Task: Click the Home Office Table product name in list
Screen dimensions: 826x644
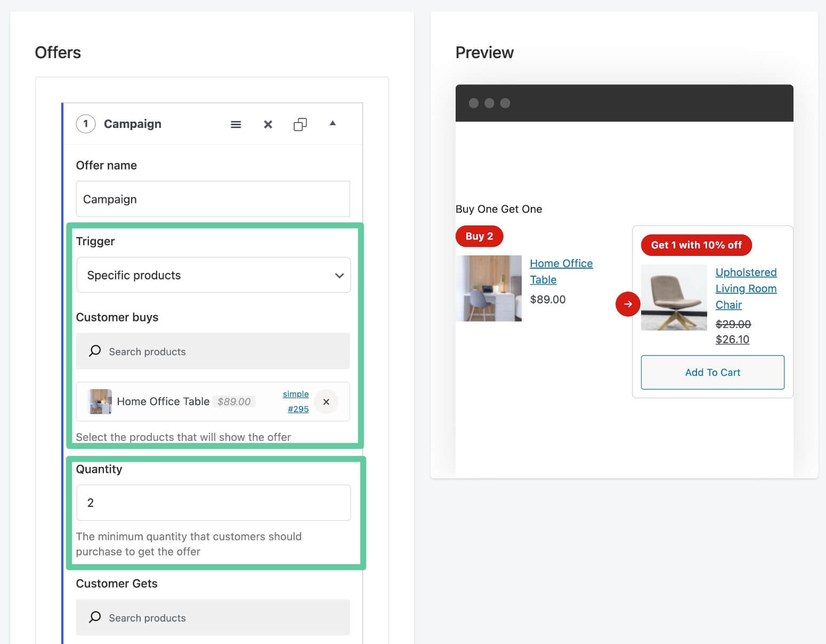Action: point(163,401)
